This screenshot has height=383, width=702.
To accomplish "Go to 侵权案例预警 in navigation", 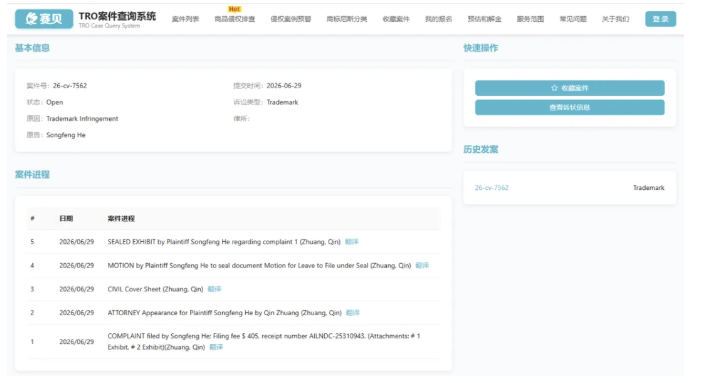I will coord(291,19).
